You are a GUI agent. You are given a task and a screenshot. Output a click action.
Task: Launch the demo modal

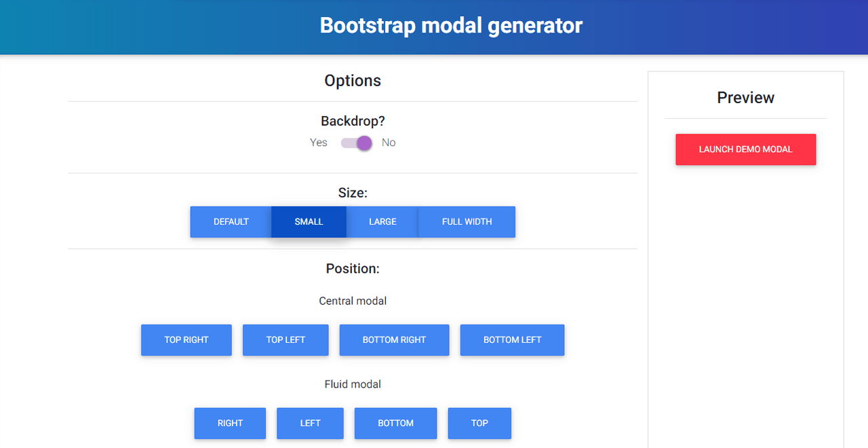point(746,149)
